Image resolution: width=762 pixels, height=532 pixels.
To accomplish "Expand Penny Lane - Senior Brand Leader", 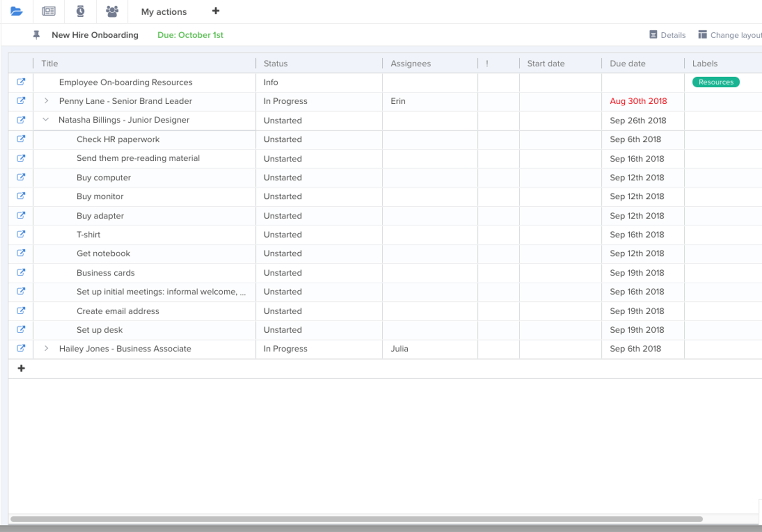I will coord(46,101).
